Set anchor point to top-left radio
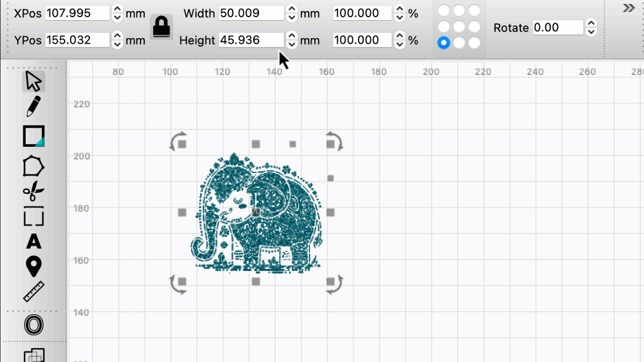The width and height of the screenshot is (644, 362). click(444, 11)
